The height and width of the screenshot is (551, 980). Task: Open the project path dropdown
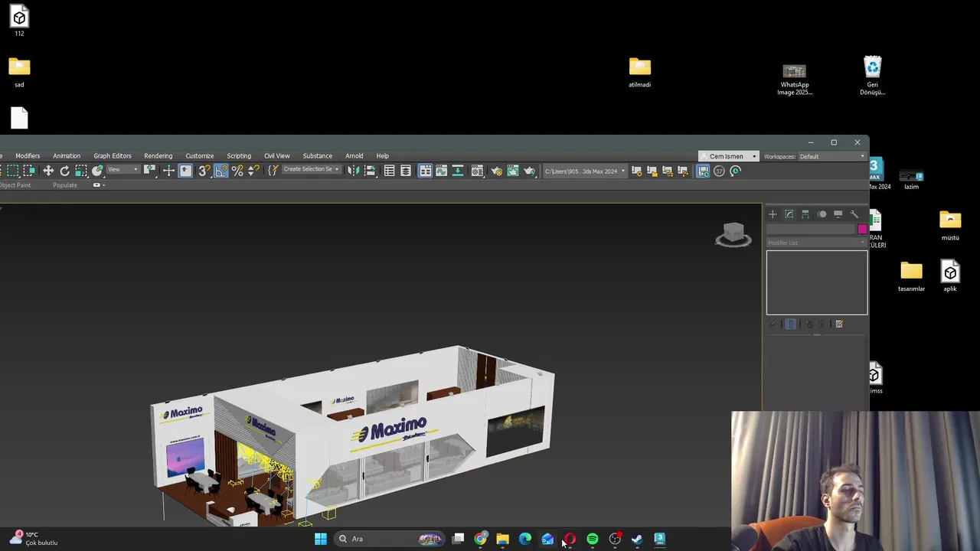pos(585,171)
